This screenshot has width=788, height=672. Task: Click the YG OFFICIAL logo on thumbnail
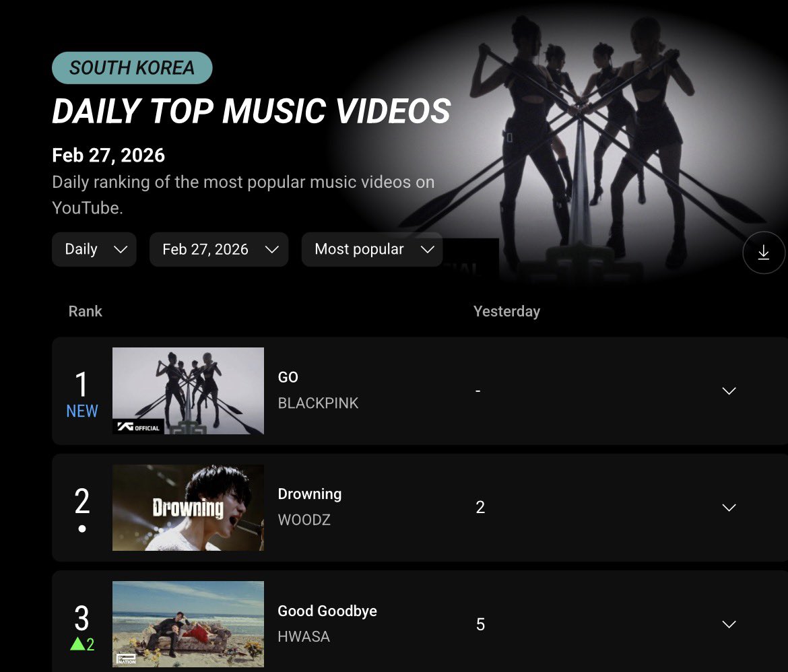(138, 427)
